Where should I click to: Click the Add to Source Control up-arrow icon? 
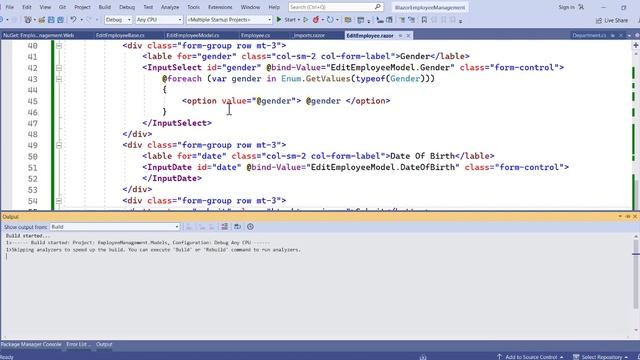(x=499, y=357)
